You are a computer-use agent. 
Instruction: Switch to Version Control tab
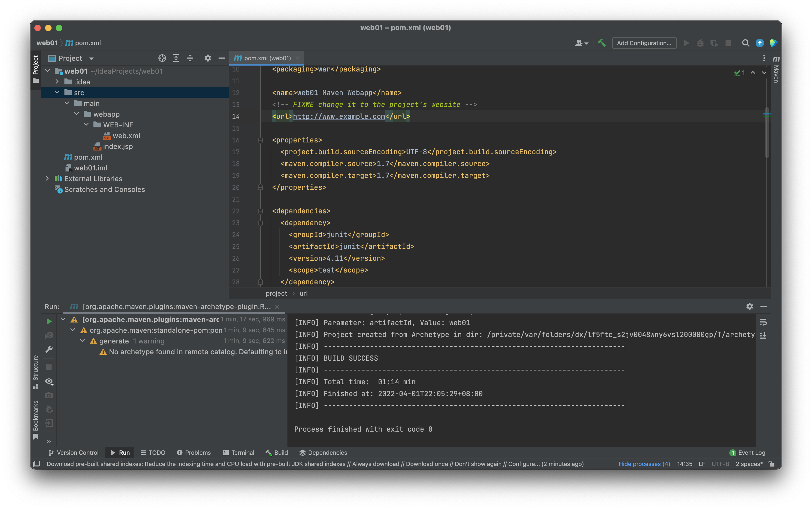(73, 453)
